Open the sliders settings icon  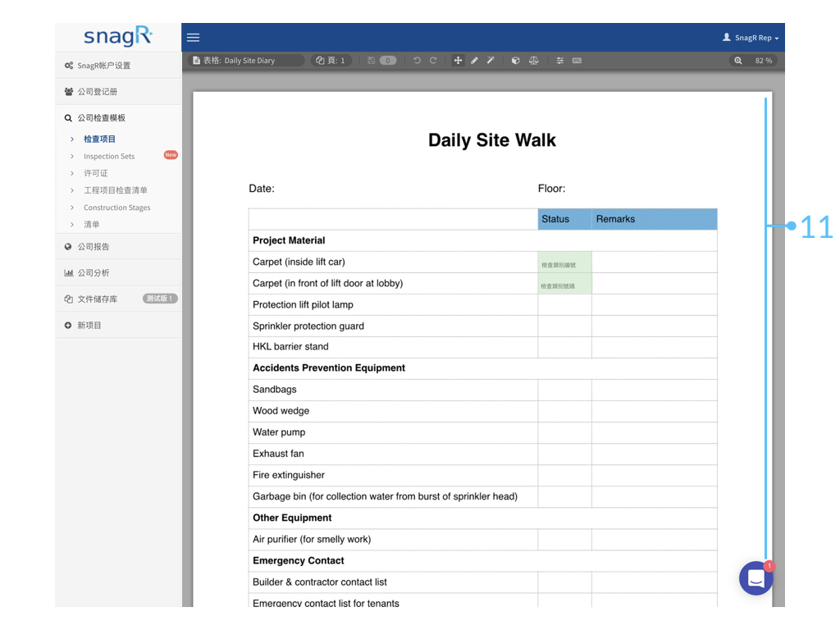point(559,61)
